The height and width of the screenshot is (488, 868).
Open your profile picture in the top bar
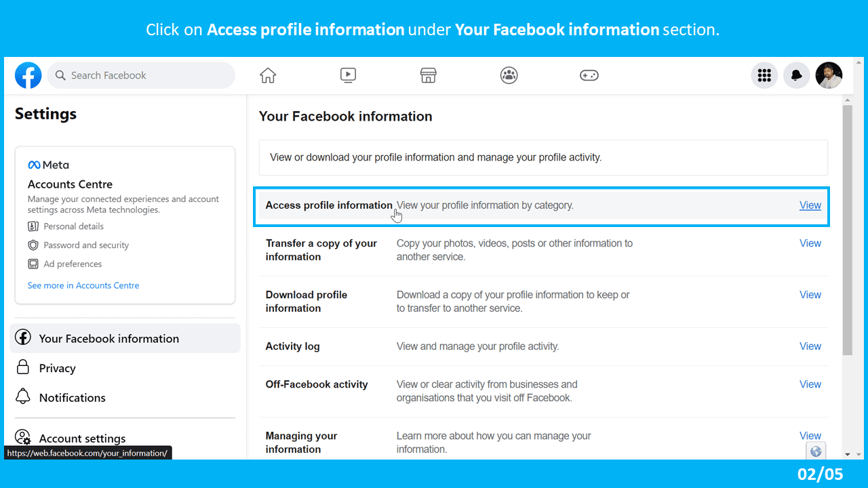coord(829,75)
